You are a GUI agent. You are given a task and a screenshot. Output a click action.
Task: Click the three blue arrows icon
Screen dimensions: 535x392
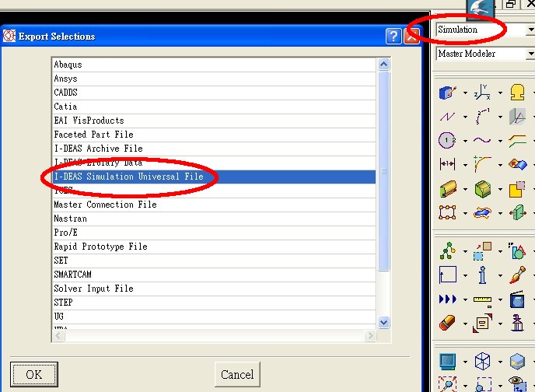(x=448, y=299)
